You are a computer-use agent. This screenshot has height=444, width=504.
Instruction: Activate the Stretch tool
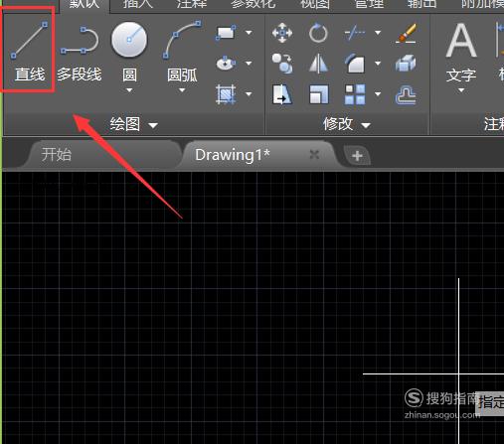pyautogui.click(x=282, y=94)
